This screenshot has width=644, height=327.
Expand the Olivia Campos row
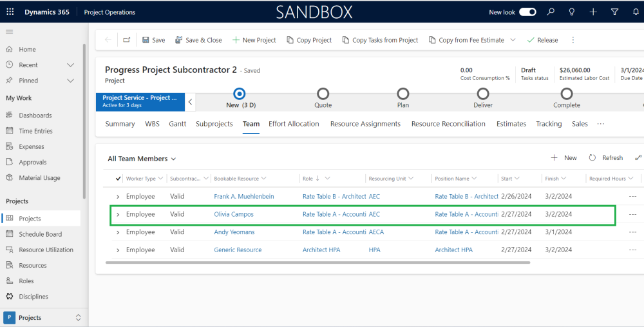pos(118,214)
